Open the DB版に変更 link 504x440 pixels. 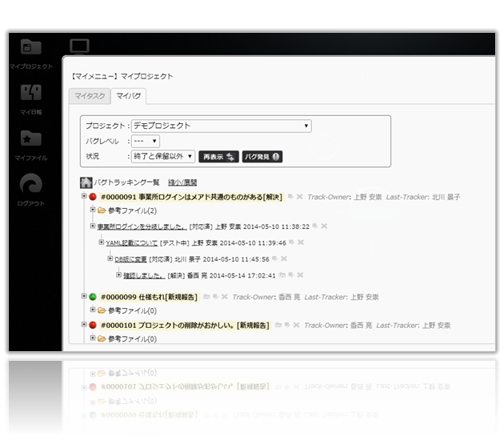[x=130, y=259]
